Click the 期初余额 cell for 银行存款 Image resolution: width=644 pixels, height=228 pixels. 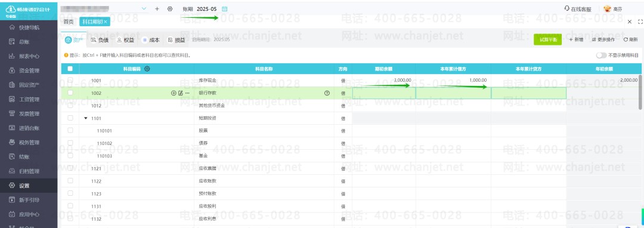click(383, 93)
